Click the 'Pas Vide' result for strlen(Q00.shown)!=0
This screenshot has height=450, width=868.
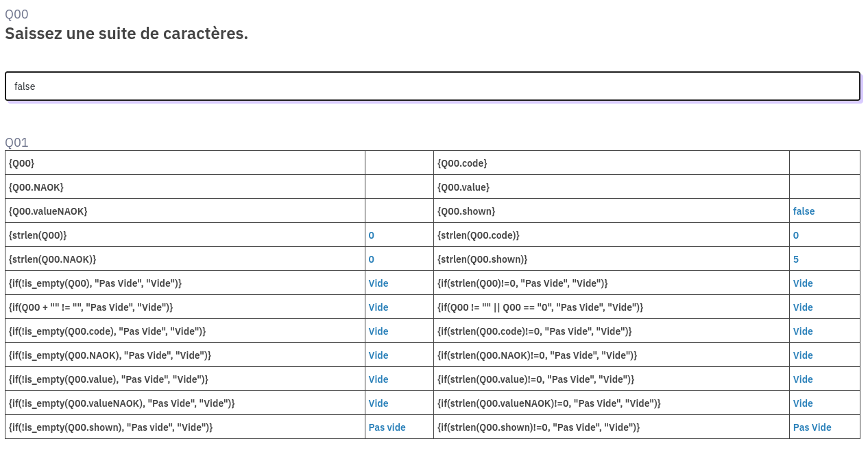click(x=812, y=427)
